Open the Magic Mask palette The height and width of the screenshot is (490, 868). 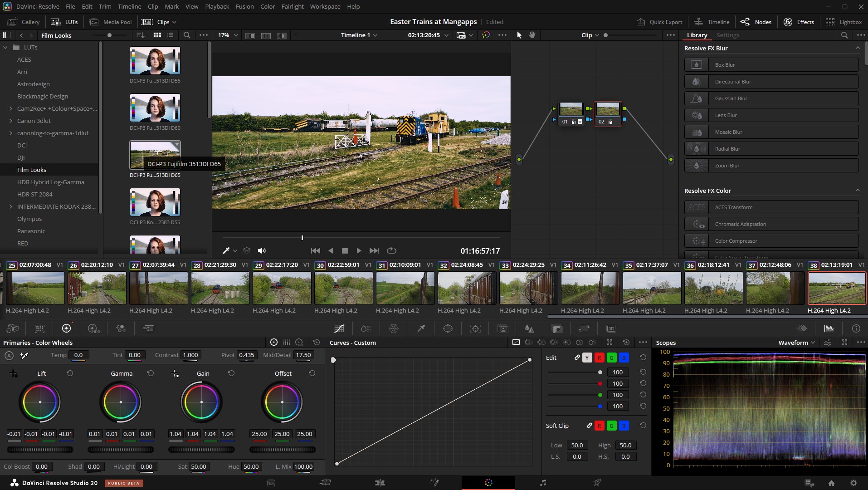point(502,328)
